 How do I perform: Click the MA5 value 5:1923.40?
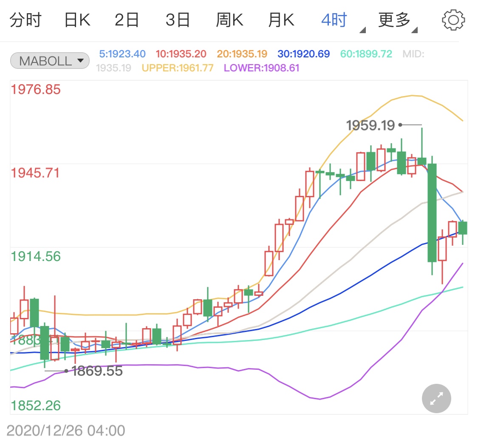[122, 54]
